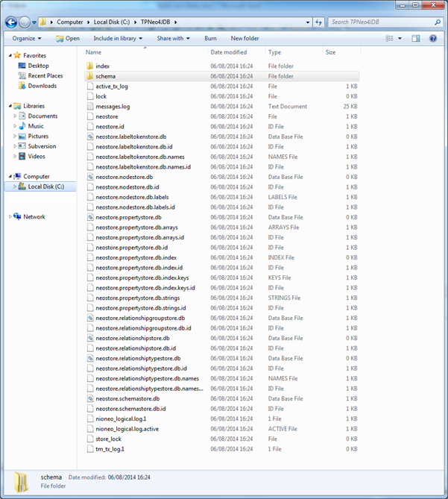This screenshot has width=448, height=499.
Task: Open the Organize menu
Action: [x=27, y=39]
